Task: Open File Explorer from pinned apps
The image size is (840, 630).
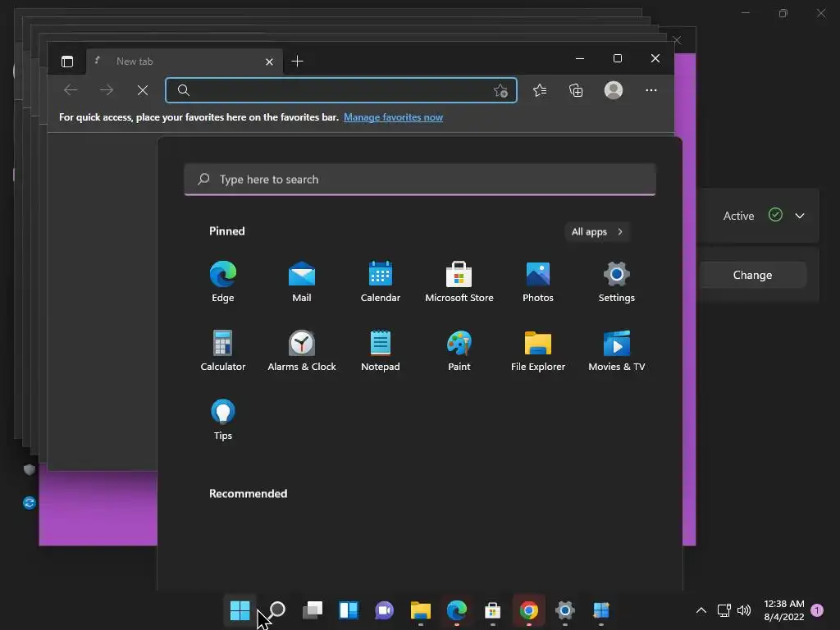Action: coord(538,351)
